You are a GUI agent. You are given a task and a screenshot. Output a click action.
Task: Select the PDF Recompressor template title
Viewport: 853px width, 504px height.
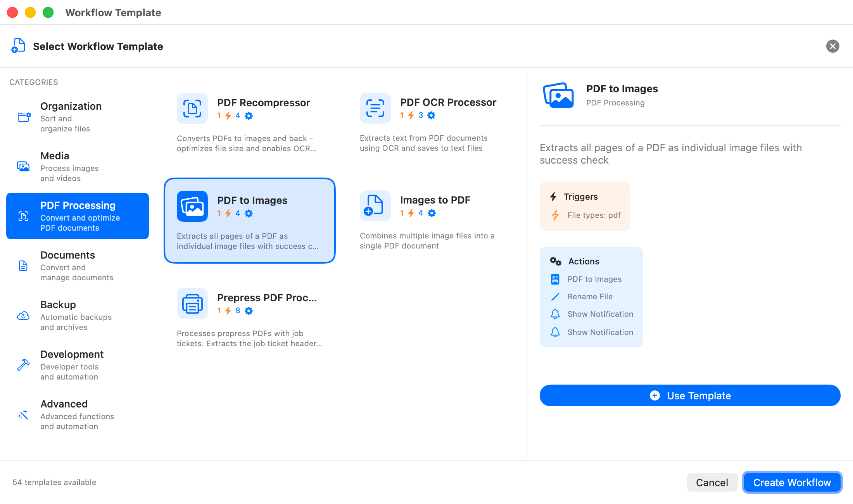coord(264,103)
